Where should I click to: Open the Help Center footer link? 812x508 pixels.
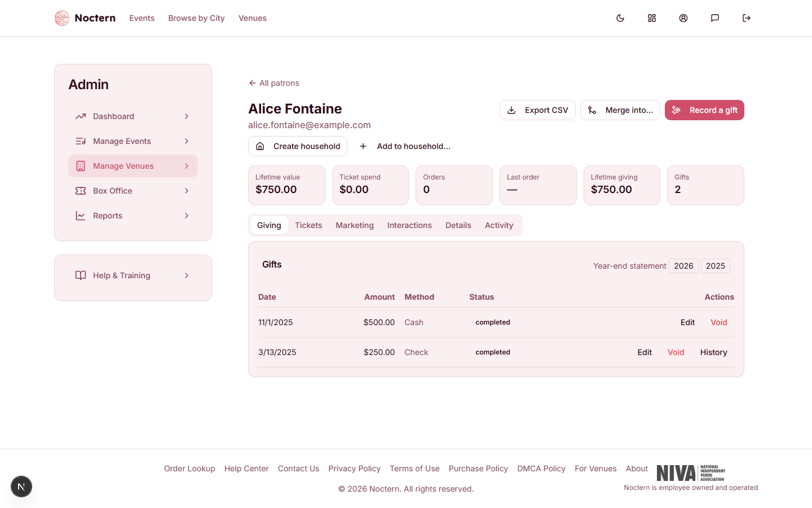click(x=246, y=468)
